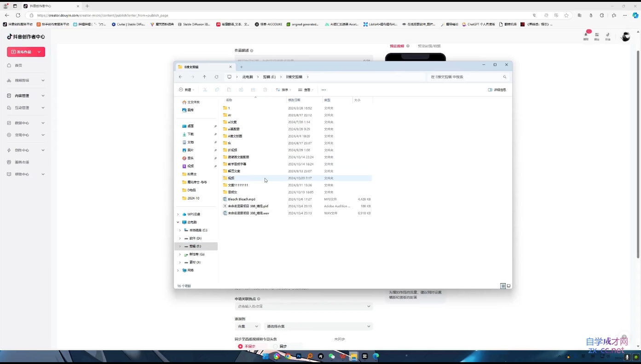
Task: Open new browser tab with plus button
Action: [87, 6]
